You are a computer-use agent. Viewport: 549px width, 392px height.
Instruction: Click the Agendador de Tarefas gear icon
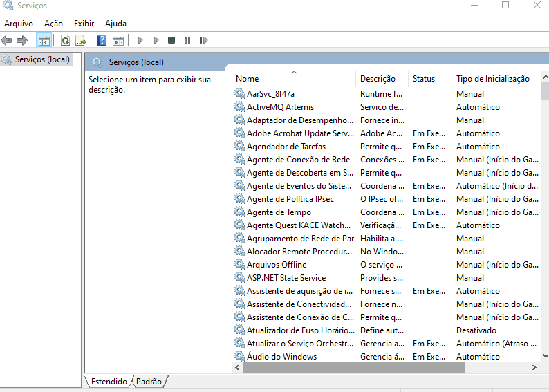point(239,146)
